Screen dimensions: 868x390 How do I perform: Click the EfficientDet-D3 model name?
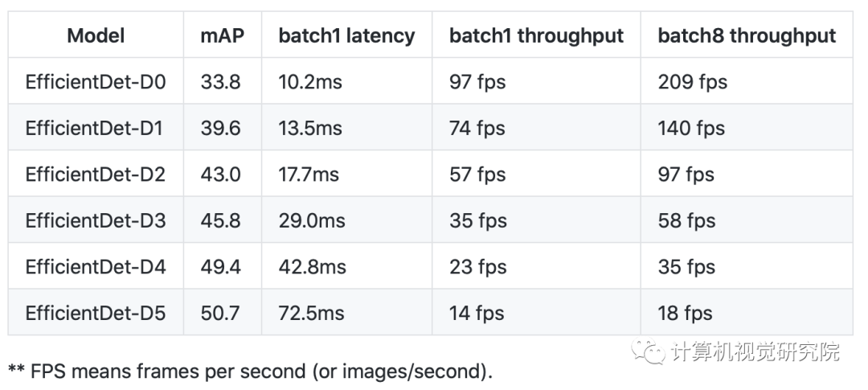(96, 220)
